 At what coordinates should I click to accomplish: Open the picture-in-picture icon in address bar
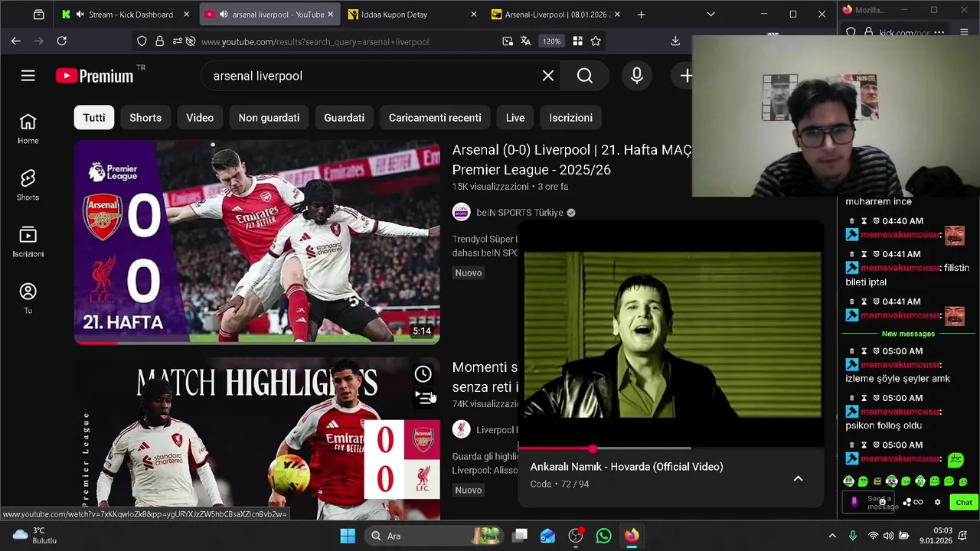coord(508,41)
